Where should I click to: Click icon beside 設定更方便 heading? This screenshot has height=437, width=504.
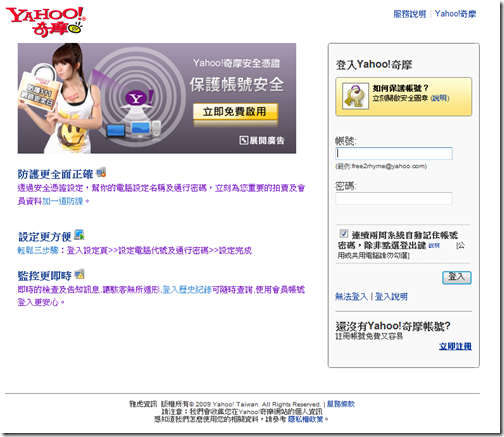point(79,235)
